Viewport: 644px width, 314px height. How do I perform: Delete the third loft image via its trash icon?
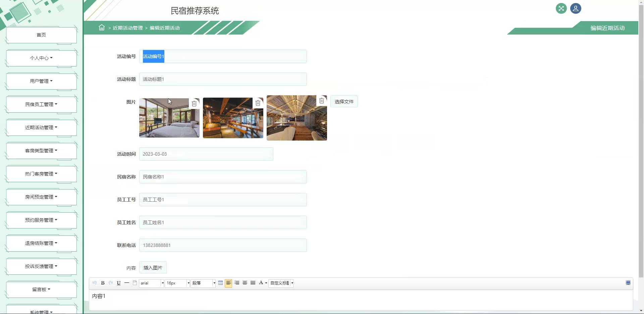pyautogui.click(x=322, y=101)
